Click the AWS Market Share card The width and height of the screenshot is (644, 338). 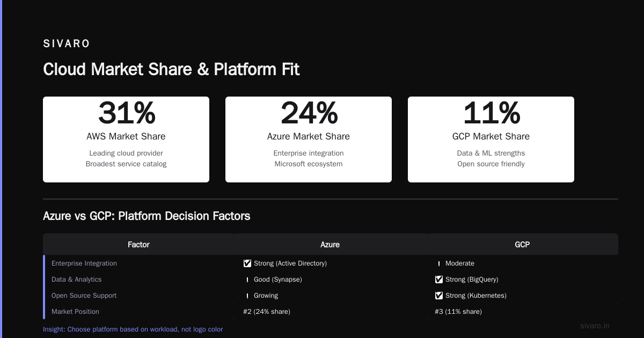[x=126, y=139]
